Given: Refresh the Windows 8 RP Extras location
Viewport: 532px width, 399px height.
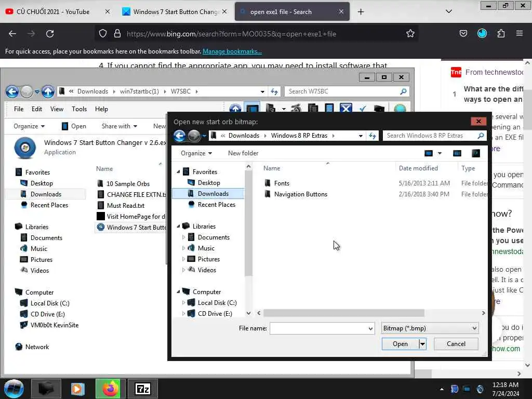Looking at the screenshot, I should [x=373, y=136].
